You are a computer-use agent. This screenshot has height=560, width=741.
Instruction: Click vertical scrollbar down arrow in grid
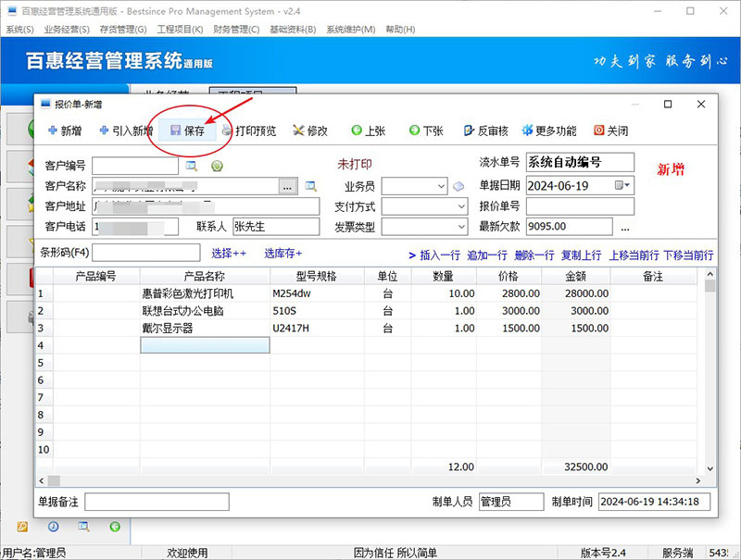click(710, 468)
